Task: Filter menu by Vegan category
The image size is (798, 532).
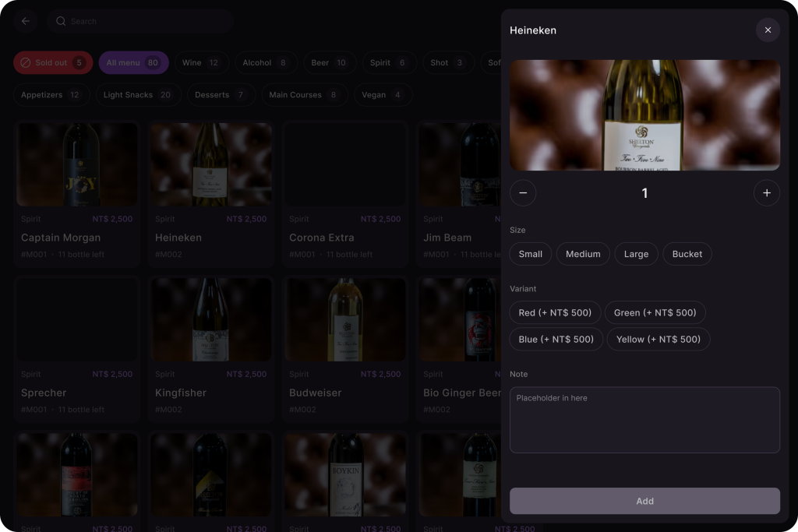Action: click(383, 94)
